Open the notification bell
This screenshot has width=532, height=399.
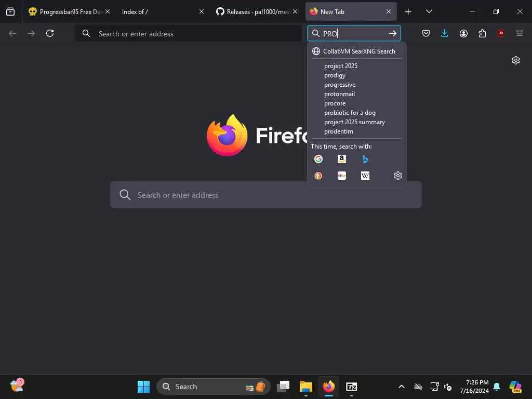coord(497,387)
